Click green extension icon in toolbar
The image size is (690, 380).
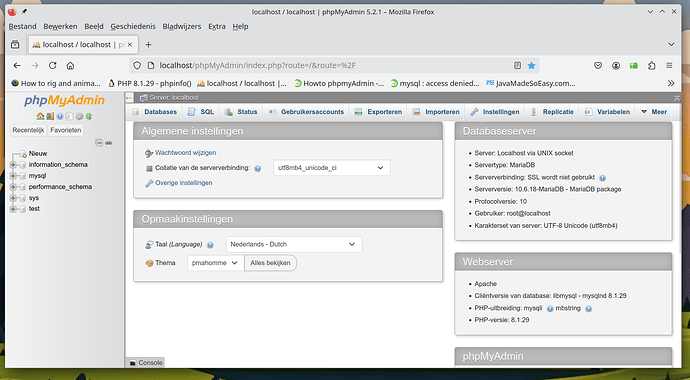[634, 66]
